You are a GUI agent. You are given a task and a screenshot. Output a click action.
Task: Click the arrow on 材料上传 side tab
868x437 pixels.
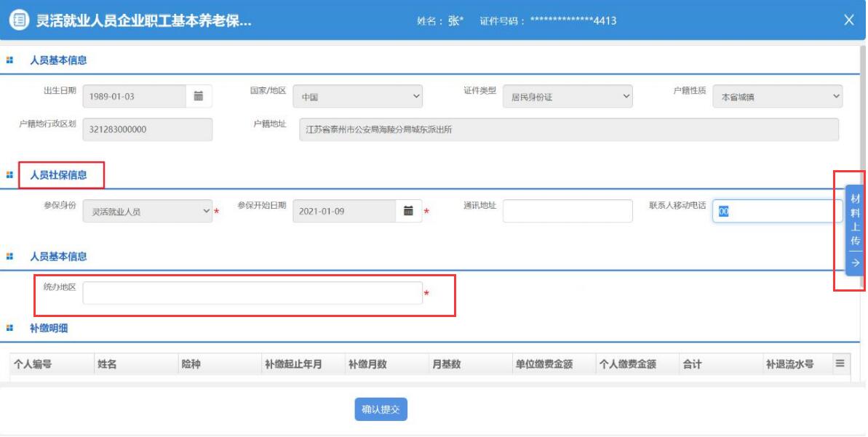coord(855,263)
